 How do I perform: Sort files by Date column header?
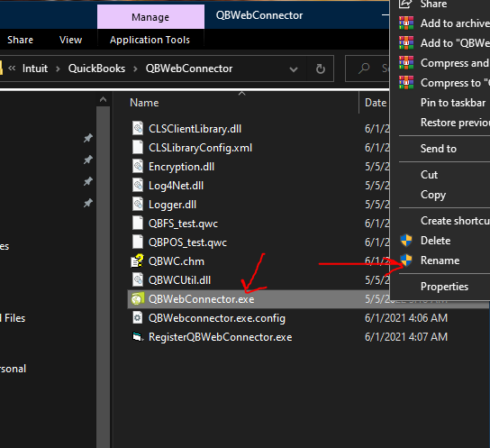376,103
